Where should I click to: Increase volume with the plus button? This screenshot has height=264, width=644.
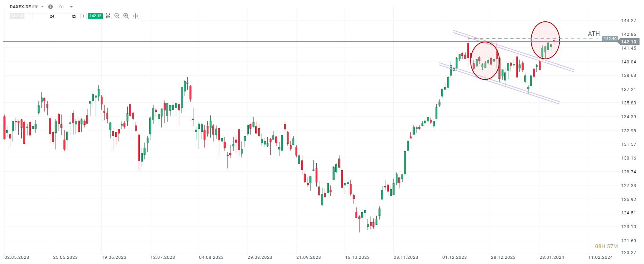click(x=83, y=16)
